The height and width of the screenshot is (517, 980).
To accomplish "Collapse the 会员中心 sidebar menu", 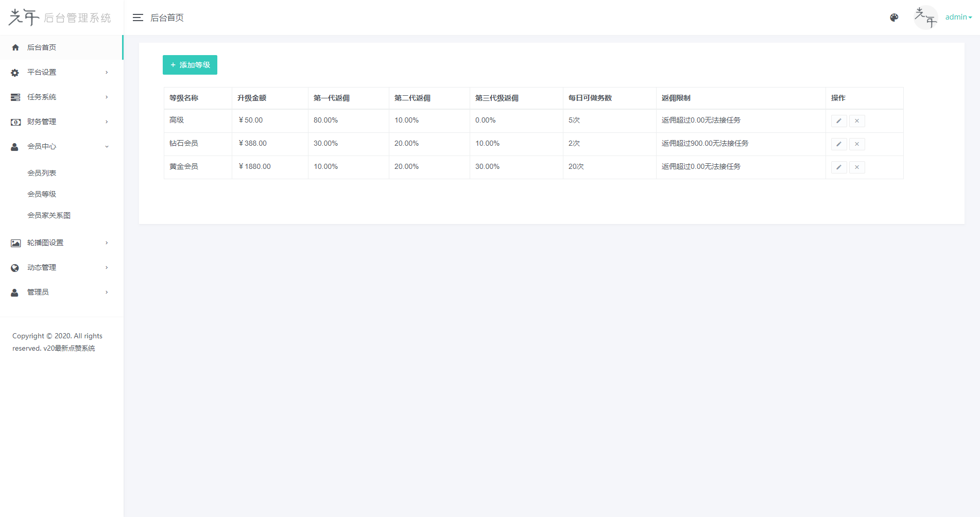I will [61, 146].
